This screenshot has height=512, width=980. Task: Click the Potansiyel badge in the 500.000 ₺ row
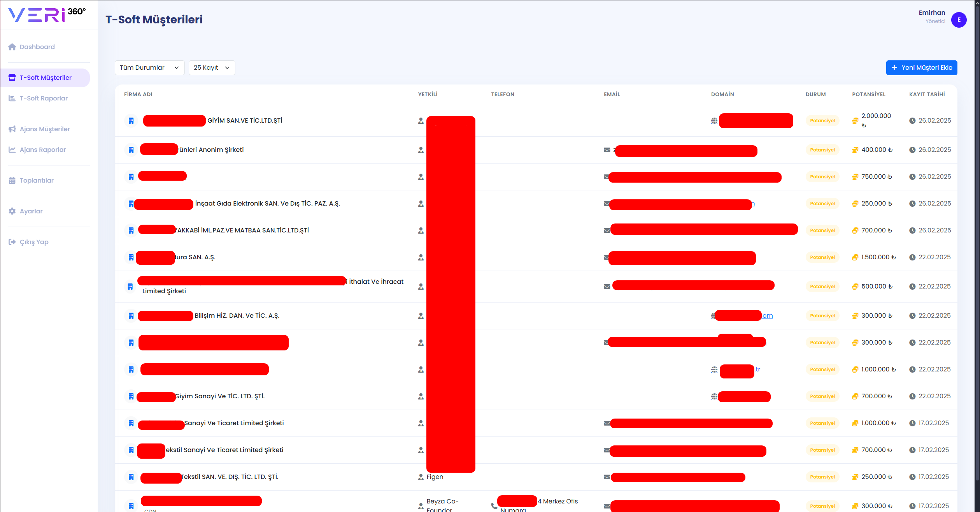(x=822, y=287)
